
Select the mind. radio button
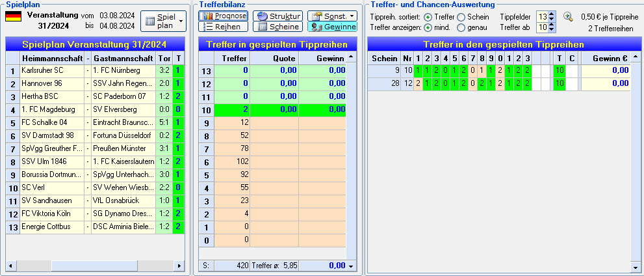(x=428, y=27)
